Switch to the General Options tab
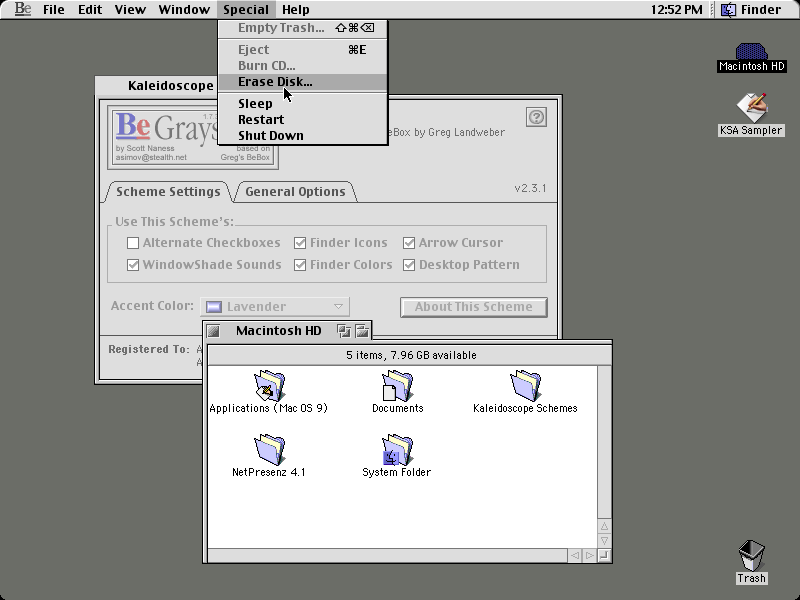 295,192
